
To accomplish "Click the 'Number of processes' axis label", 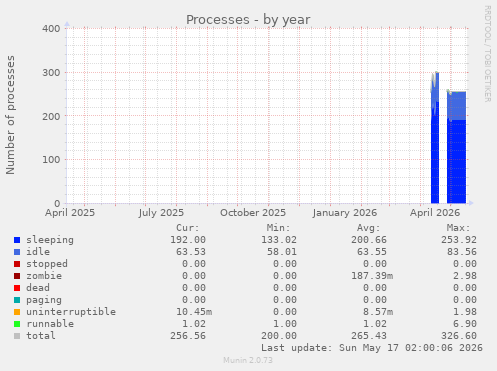I will coord(10,115).
